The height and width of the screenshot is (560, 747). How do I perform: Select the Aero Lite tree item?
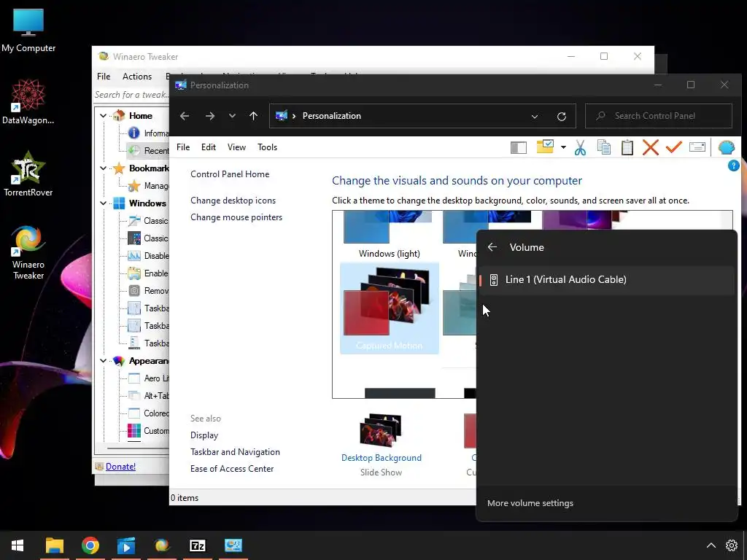156,378
